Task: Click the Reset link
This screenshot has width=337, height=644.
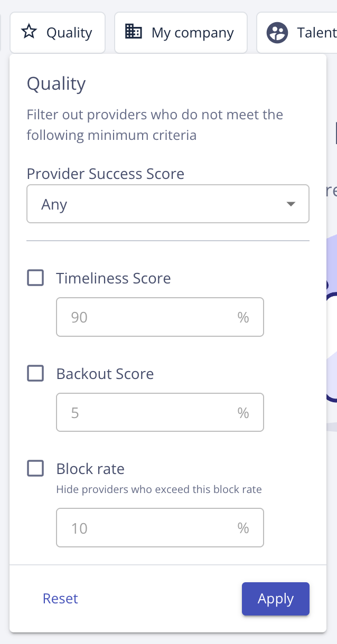Action: [x=60, y=599]
